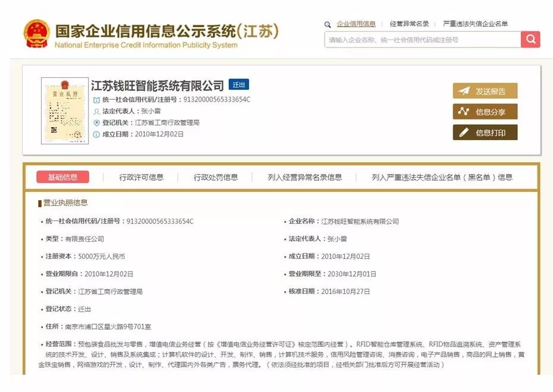The height and width of the screenshot is (392, 553).
Task: Click the credit code 91320000565333654C in license info
Action: tap(160, 222)
